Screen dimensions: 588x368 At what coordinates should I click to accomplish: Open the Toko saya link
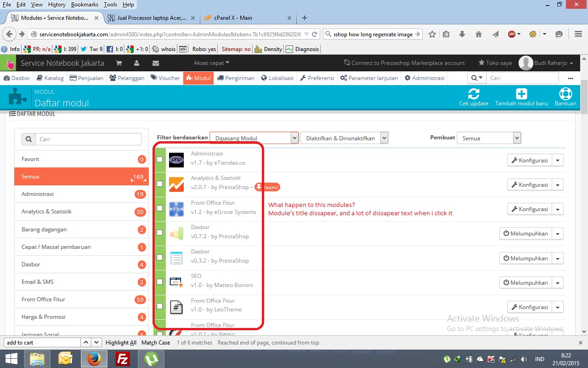[495, 63]
